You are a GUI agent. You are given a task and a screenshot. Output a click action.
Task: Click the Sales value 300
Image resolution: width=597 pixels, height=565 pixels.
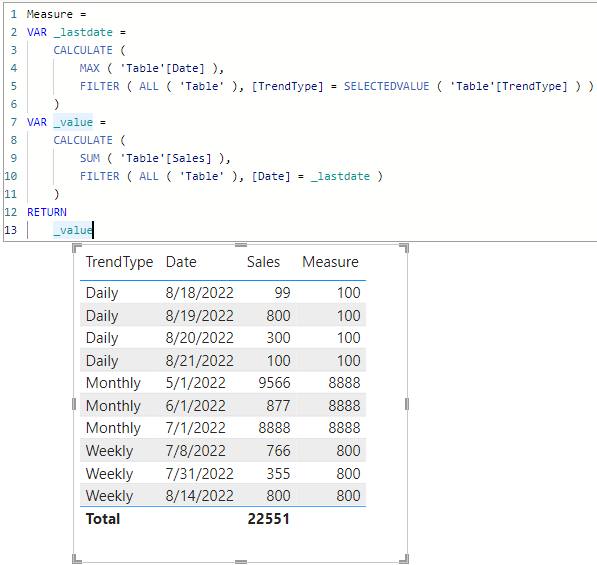pos(278,338)
